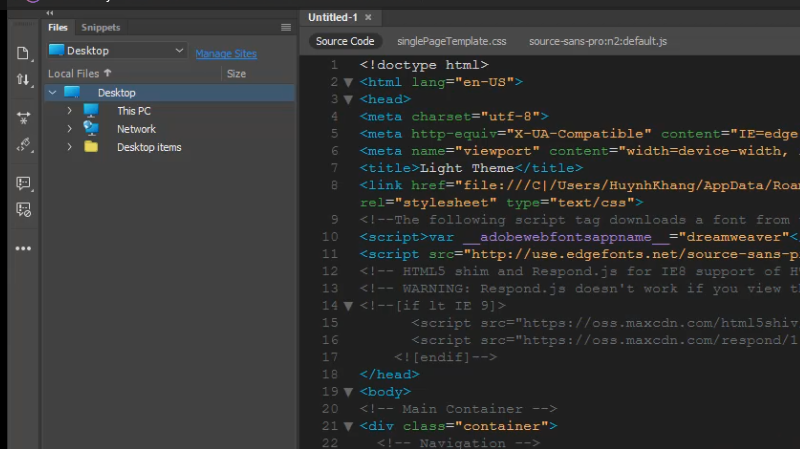Screen dimensions: 800x449
Task: Select the Source Code related-file tab
Action: pos(345,41)
